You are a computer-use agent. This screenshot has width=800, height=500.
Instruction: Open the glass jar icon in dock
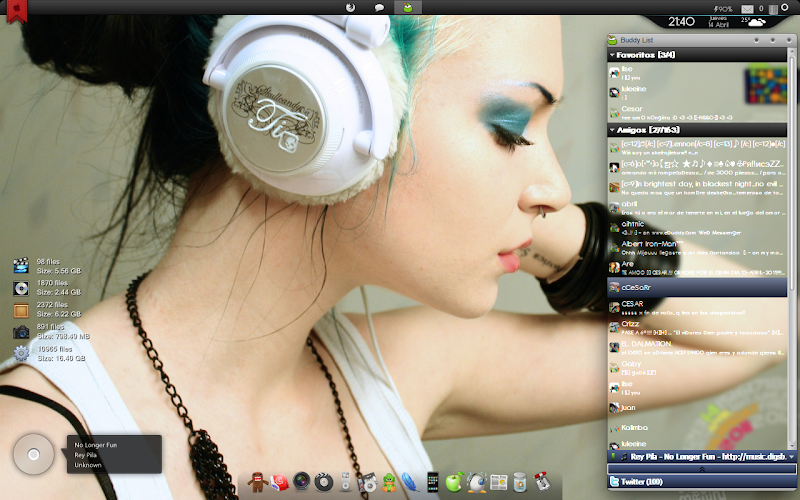tap(520, 482)
